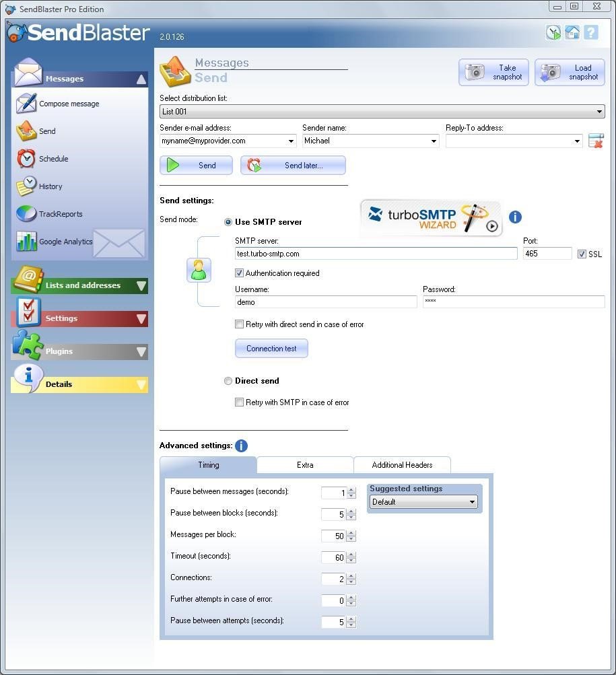Expand the Lists and addresses section
Screen dimensions: 616x675
[x=141, y=286]
